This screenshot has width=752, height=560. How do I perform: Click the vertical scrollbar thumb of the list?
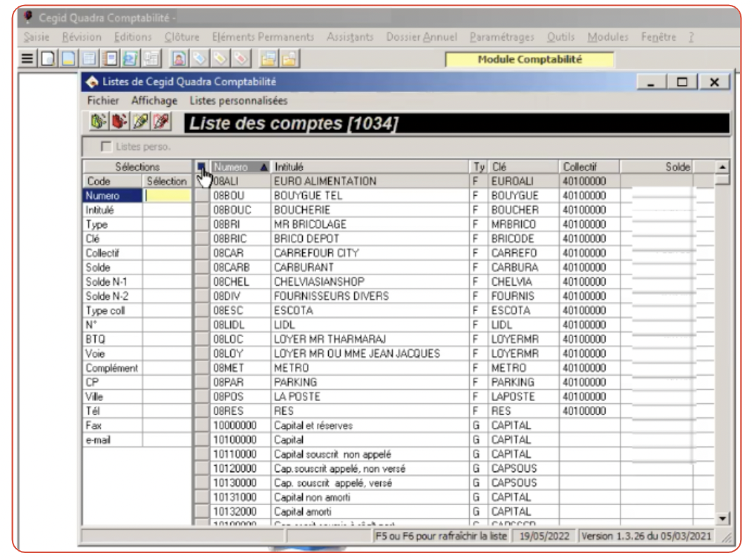pyautogui.click(x=722, y=179)
